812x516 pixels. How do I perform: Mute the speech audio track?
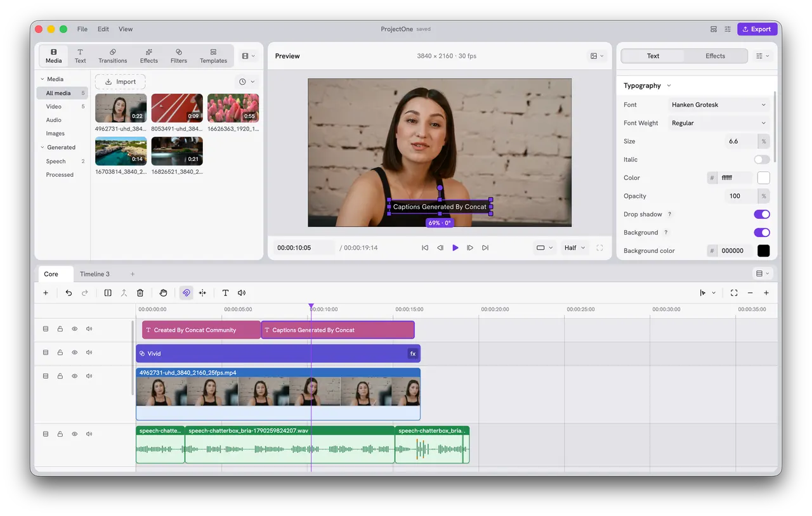click(x=89, y=434)
